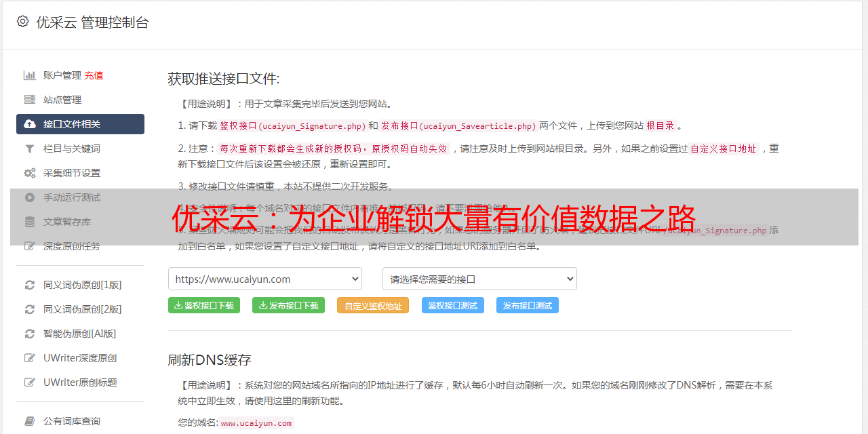Click the 刷新DNS缓存 heading
The height and width of the screenshot is (434, 868).
(210, 359)
